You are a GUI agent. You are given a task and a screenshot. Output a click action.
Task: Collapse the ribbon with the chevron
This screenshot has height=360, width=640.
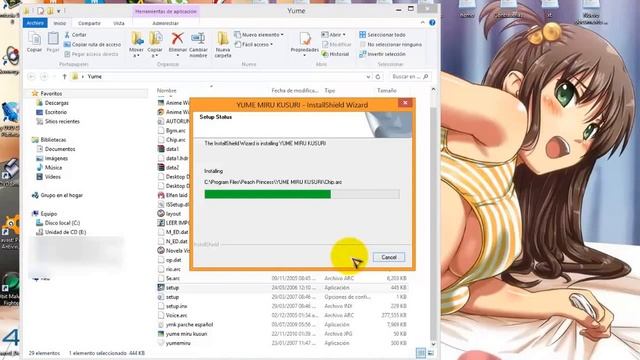click(423, 23)
